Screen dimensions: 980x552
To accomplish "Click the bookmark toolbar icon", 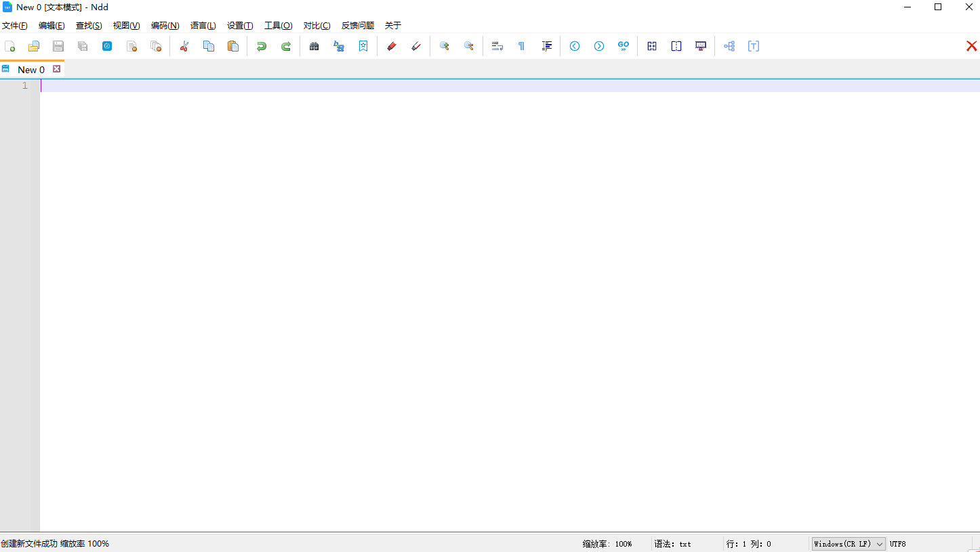I will pos(363,46).
